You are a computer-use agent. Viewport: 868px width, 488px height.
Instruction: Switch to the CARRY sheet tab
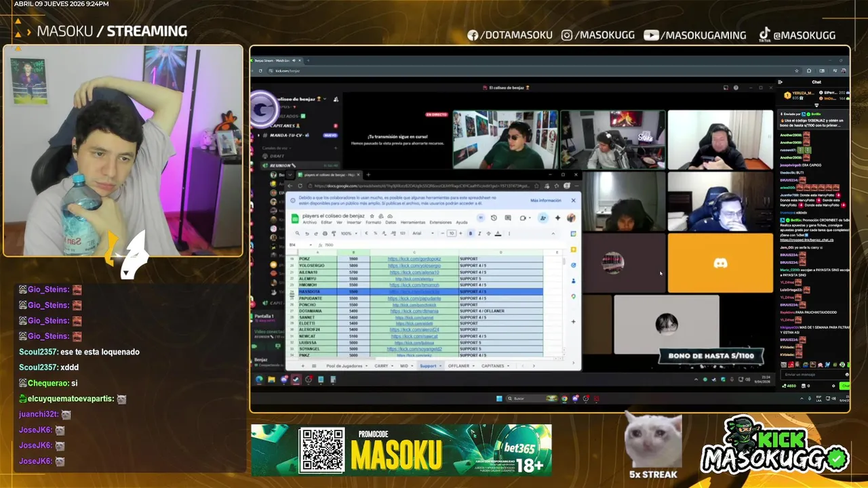(x=381, y=366)
